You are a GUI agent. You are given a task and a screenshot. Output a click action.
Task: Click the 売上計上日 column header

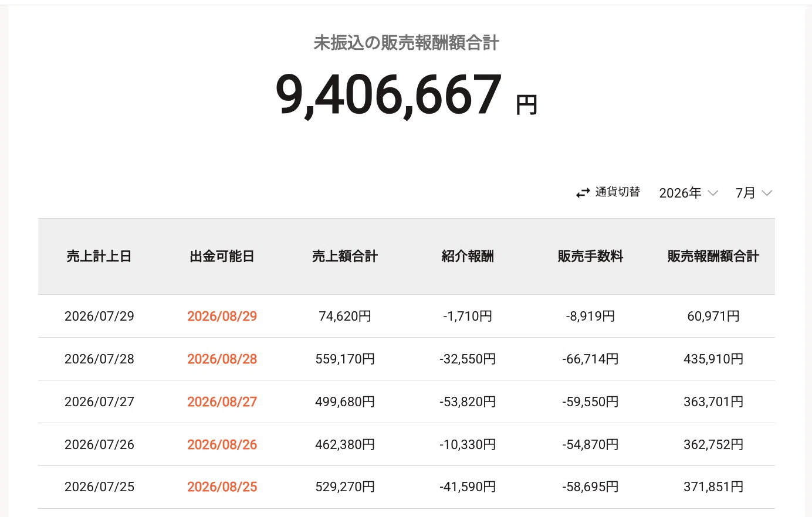[x=99, y=256]
